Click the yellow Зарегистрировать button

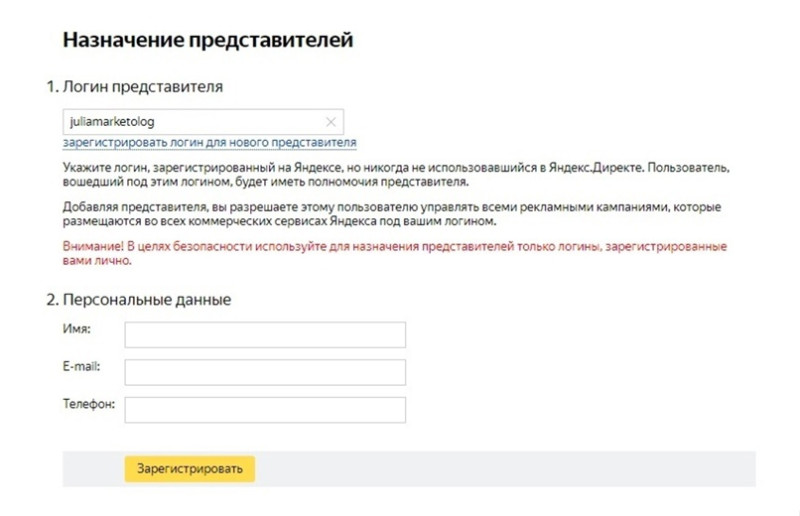pos(190,469)
